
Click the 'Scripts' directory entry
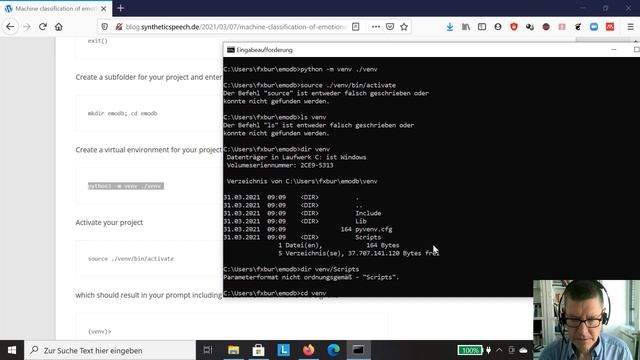point(368,237)
